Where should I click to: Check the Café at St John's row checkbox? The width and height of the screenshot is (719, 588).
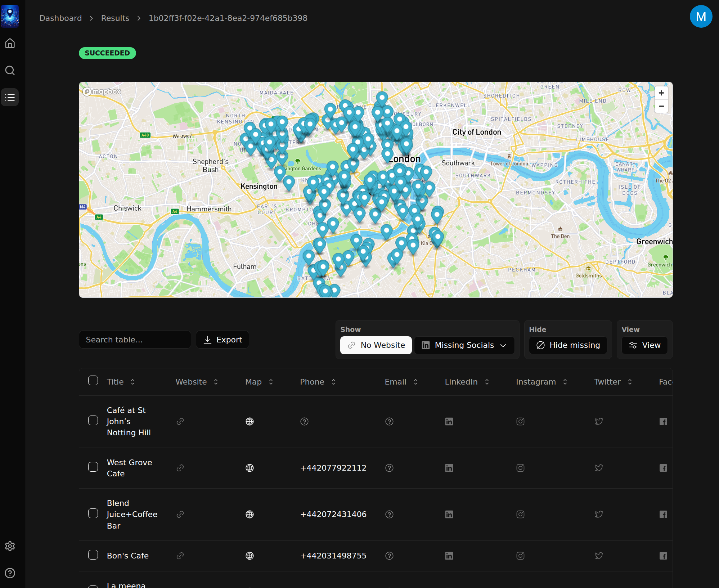click(x=93, y=420)
